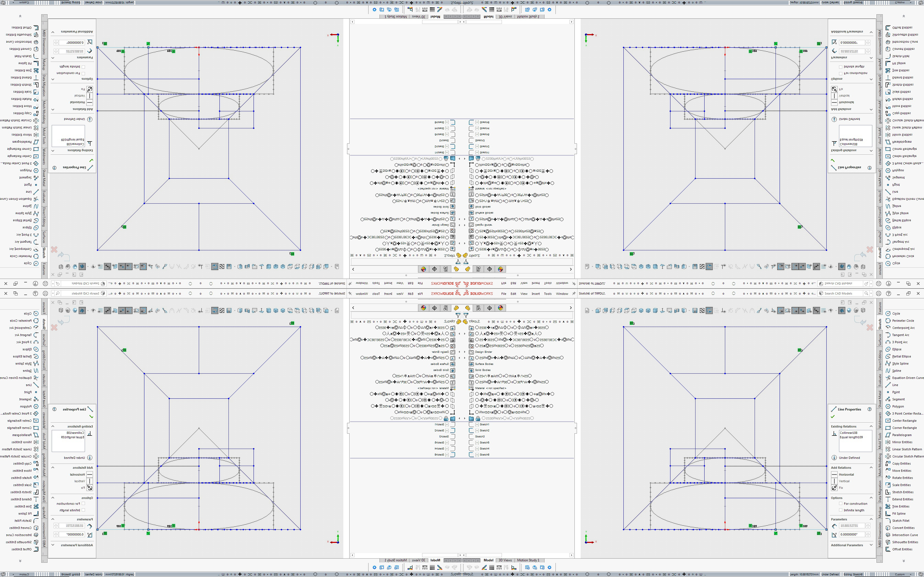Increase the line angle parameter stepper
Viewport: 924px width, 577px height.
tap(868, 533)
